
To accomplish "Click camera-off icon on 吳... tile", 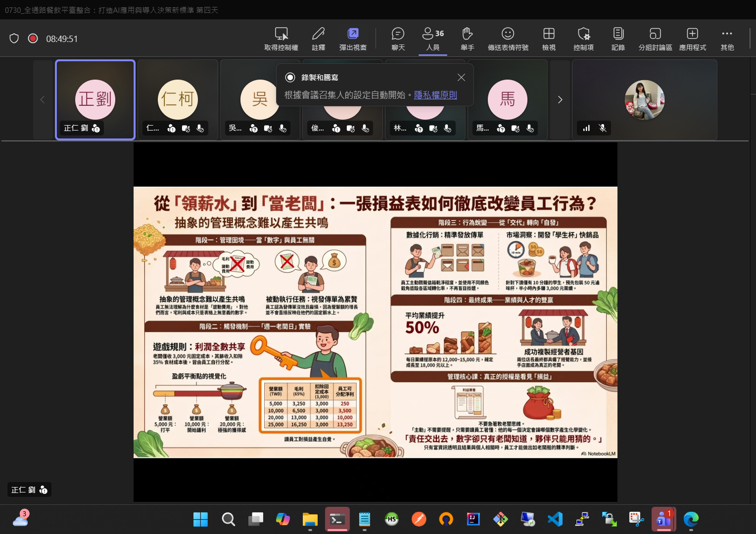I will 268,129.
